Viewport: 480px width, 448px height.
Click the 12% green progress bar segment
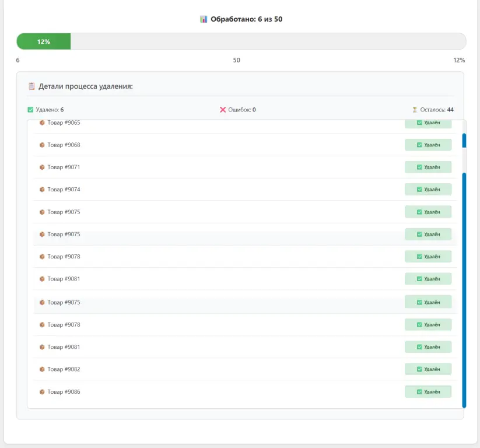[x=43, y=41]
